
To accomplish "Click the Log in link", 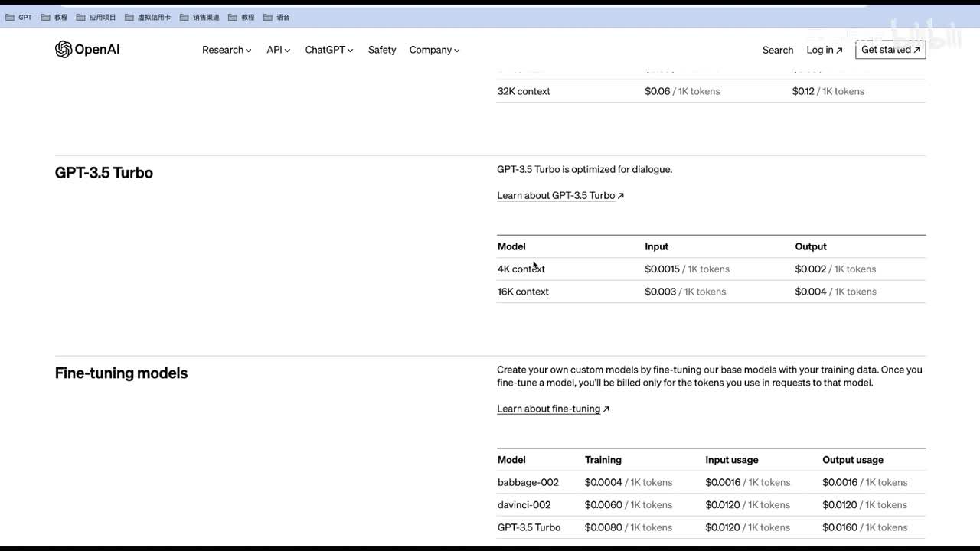I will point(824,50).
